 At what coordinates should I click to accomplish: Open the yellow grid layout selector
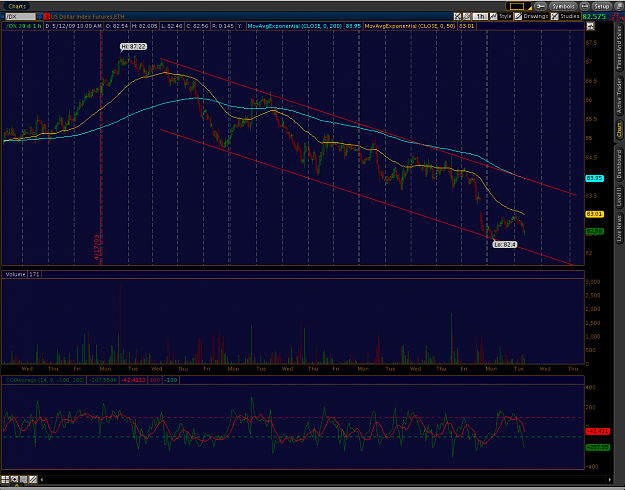click(519, 6)
